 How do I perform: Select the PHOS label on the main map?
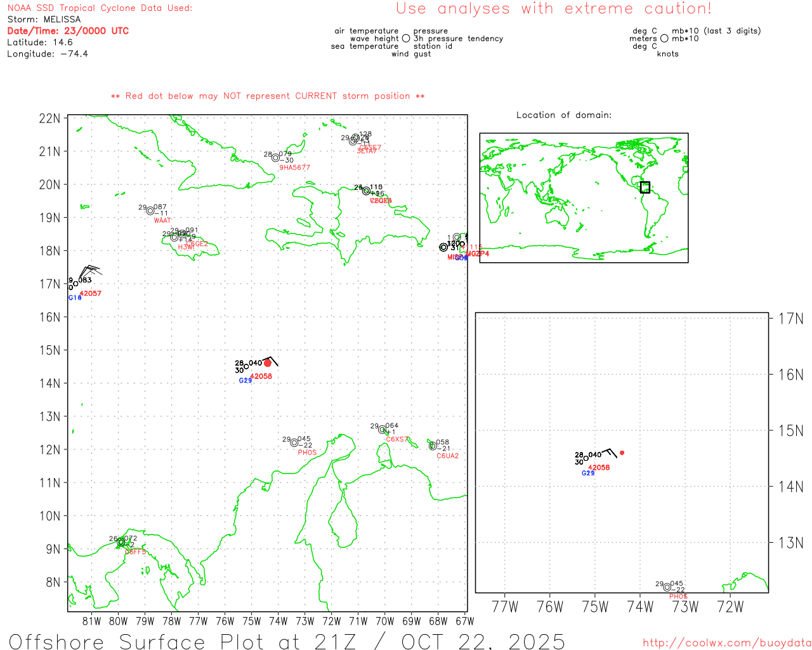[307, 453]
